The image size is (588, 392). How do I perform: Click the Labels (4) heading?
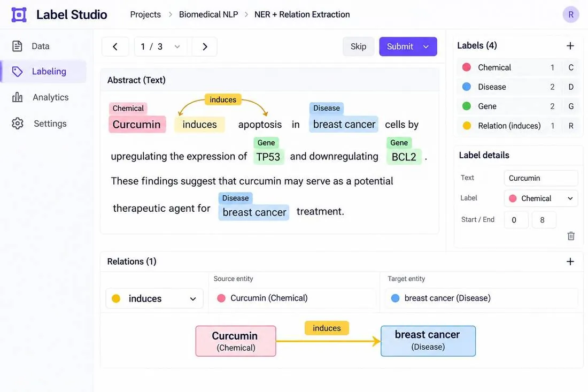point(477,45)
